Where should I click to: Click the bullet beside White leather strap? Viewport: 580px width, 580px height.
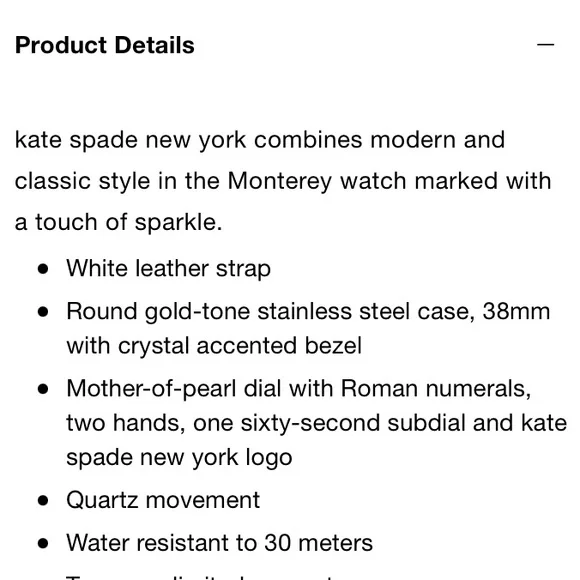[43, 269]
